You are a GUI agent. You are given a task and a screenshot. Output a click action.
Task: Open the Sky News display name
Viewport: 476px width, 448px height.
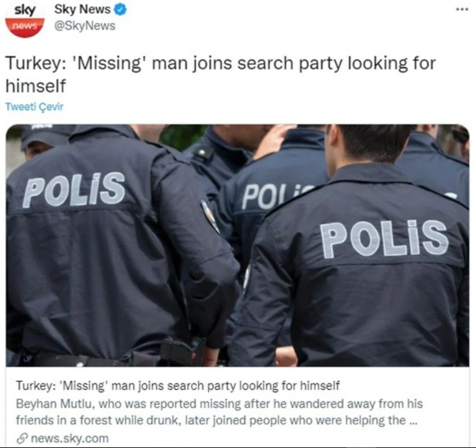coord(83,10)
